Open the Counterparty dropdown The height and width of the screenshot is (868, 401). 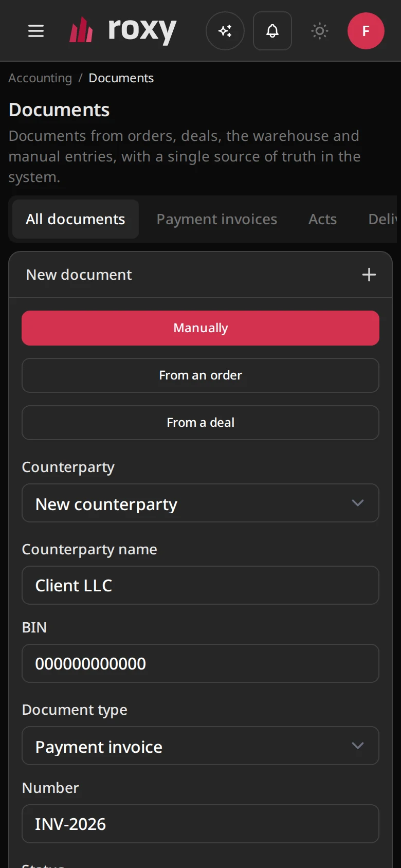(200, 503)
